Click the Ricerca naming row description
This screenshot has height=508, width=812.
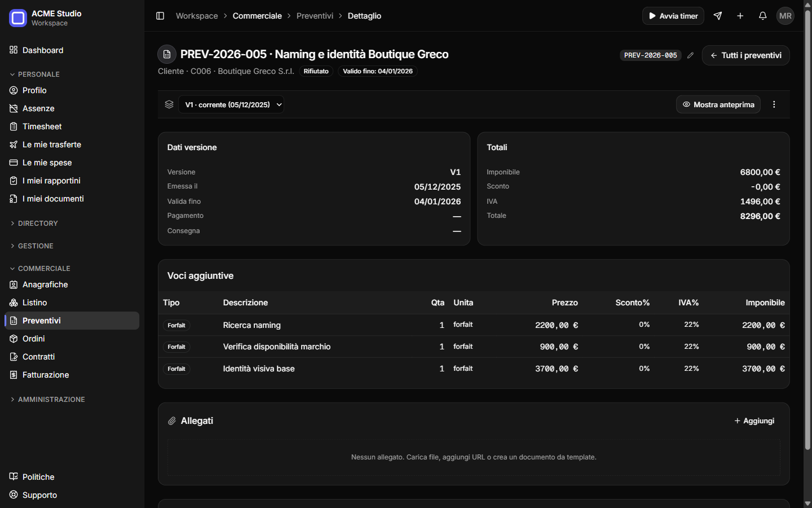(252, 325)
